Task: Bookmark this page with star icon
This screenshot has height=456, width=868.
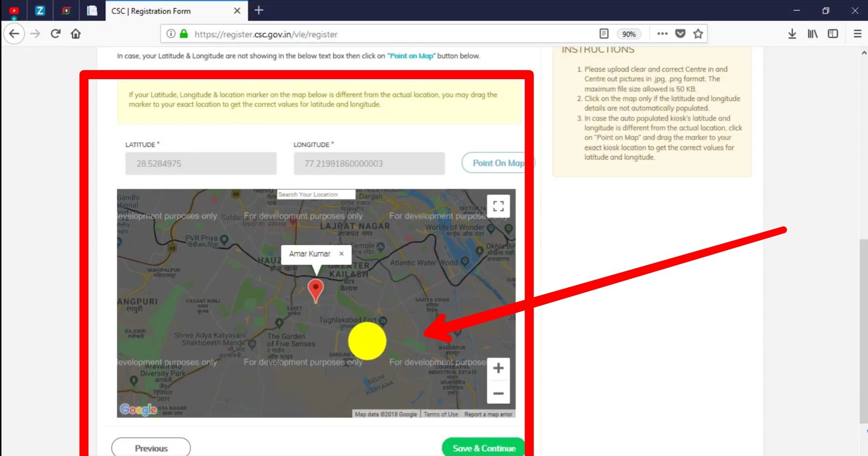Action: 698,34
